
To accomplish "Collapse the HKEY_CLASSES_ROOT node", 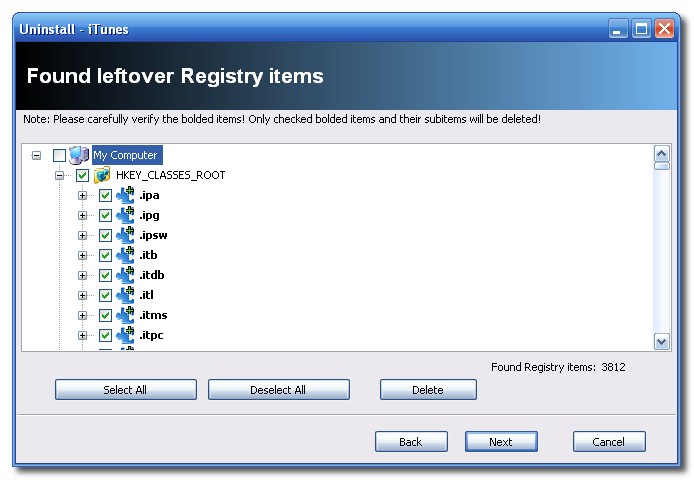I will (x=59, y=175).
